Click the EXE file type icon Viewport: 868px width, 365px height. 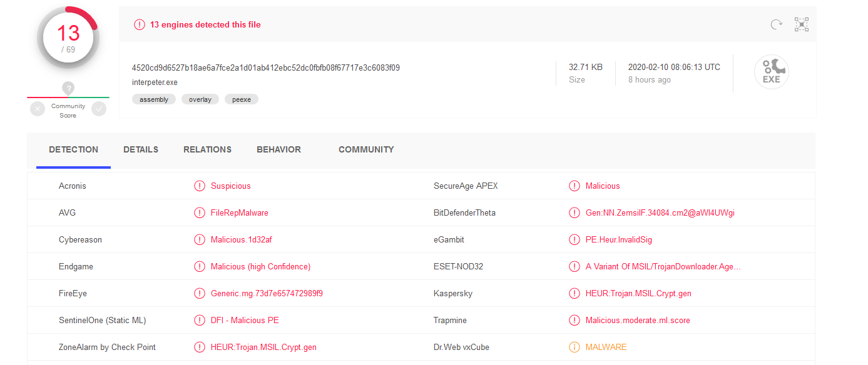click(771, 72)
